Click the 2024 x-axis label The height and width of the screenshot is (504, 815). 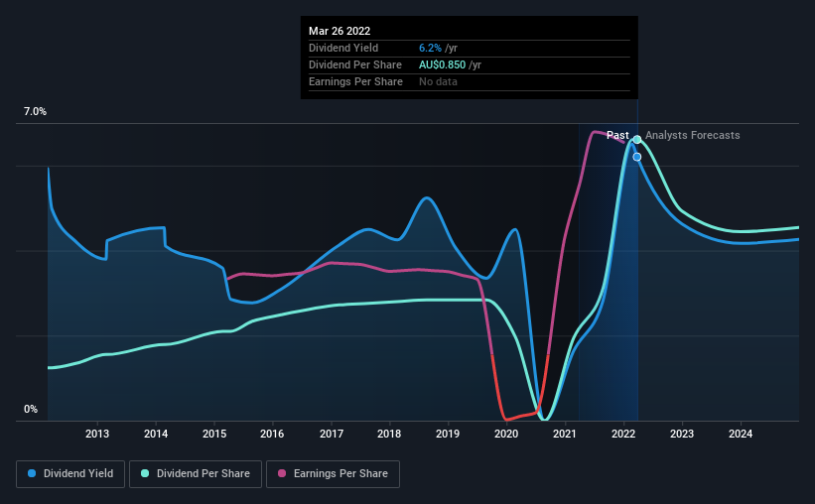click(x=741, y=434)
